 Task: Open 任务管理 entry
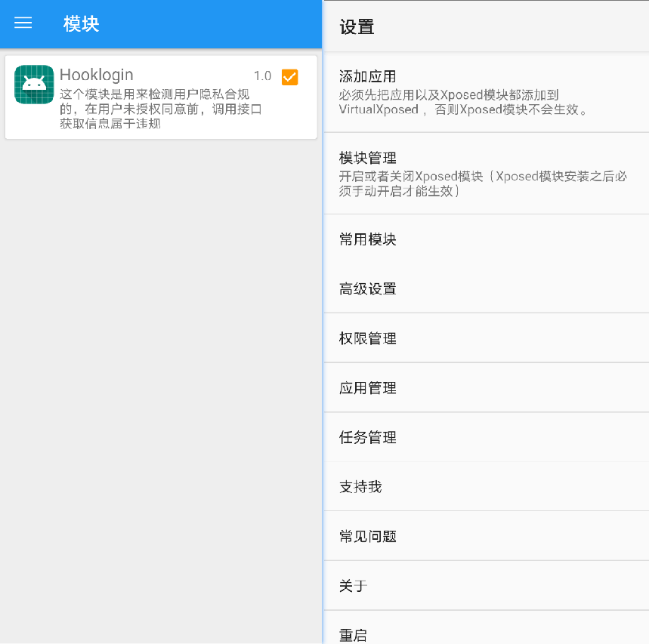click(x=487, y=437)
